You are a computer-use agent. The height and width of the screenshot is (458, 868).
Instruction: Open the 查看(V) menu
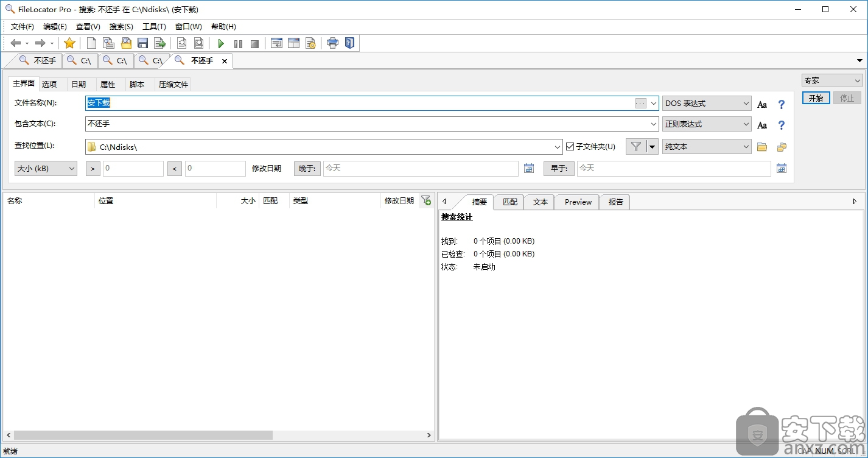tap(88, 27)
